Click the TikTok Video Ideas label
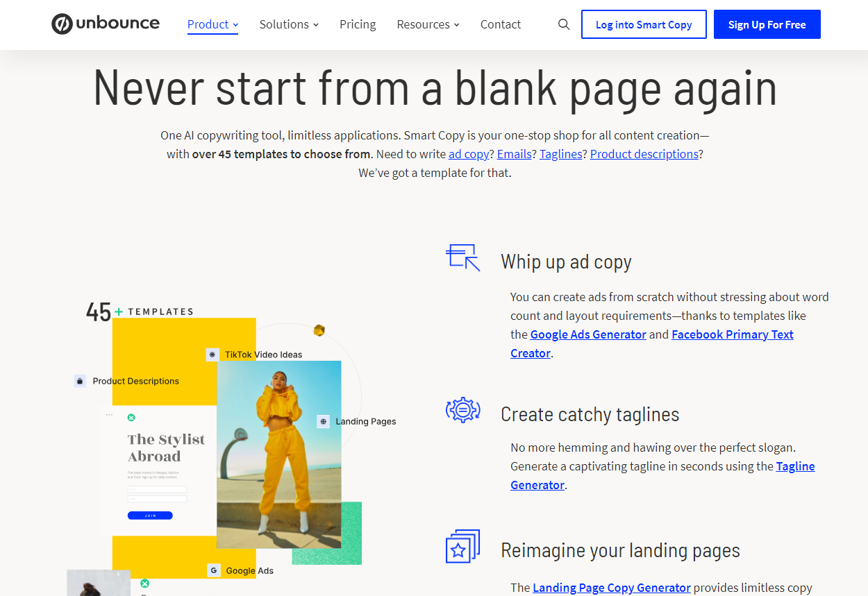The image size is (868, 596). click(264, 355)
